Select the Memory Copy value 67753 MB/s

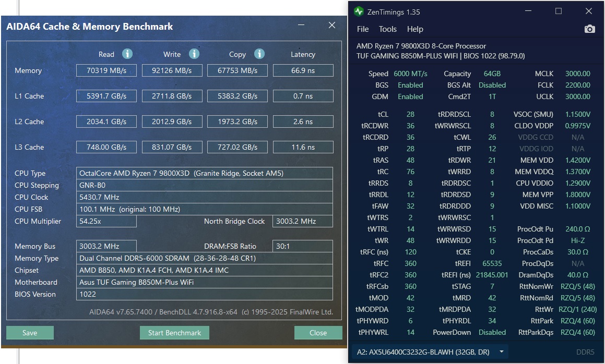tap(238, 70)
